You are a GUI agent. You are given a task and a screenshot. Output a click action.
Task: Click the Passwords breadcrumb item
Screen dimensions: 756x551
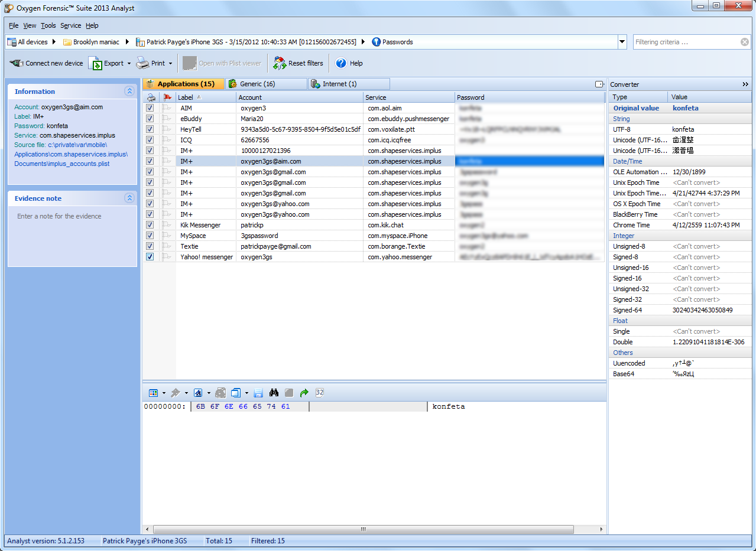click(392, 42)
